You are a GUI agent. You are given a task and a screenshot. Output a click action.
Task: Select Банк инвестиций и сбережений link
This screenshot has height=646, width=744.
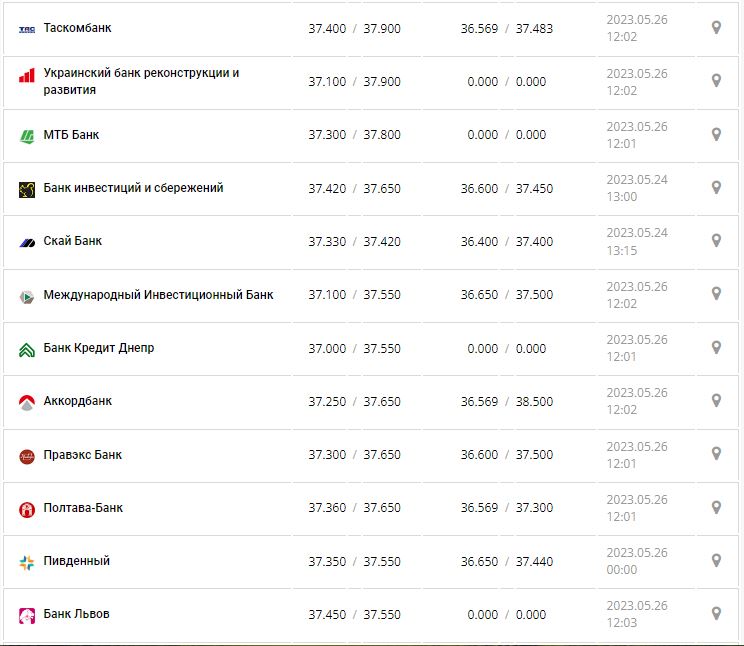133,188
